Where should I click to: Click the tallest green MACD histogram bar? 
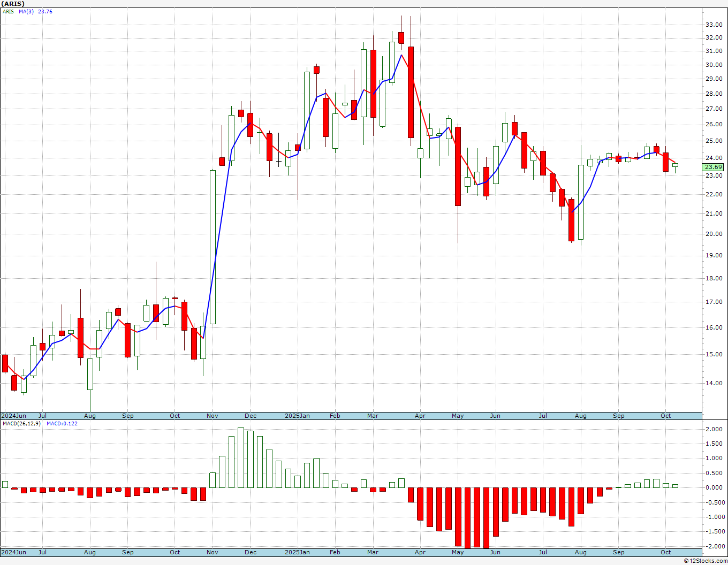241,457
